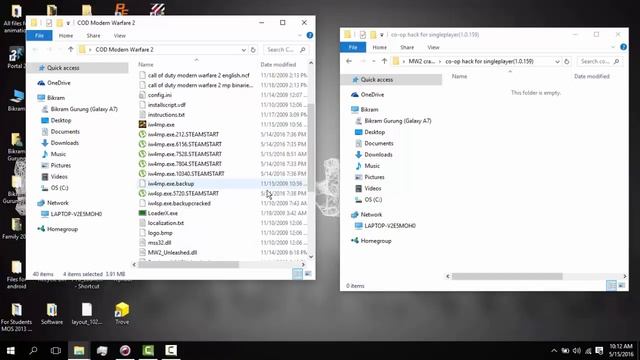Click the refresh icon in COD Modern Warfare 2 address bar
This screenshot has width=640, height=360.
[x=253, y=50]
